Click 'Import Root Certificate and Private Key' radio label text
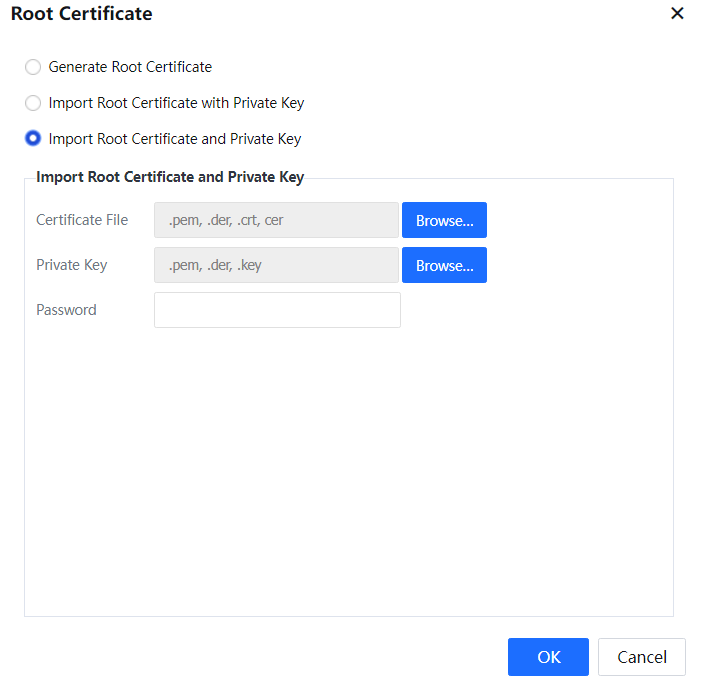The width and height of the screenshot is (702, 685). pyautogui.click(x=174, y=139)
